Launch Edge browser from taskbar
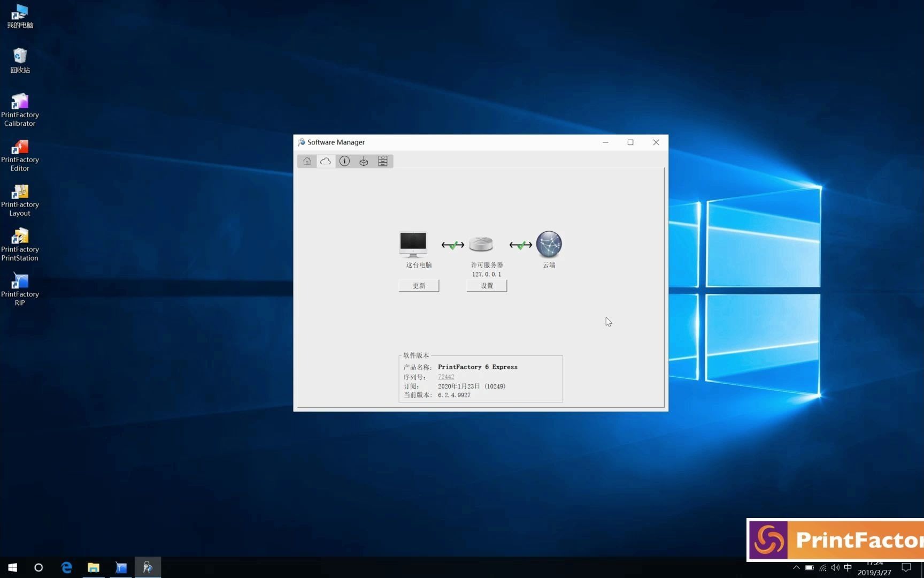The height and width of the screenshot is (578, 924). 66,567
